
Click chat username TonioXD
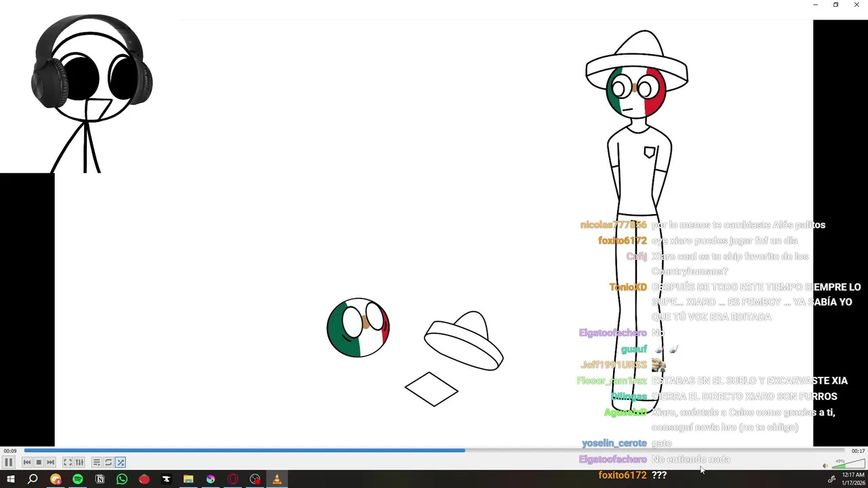[x=628, y=287]
